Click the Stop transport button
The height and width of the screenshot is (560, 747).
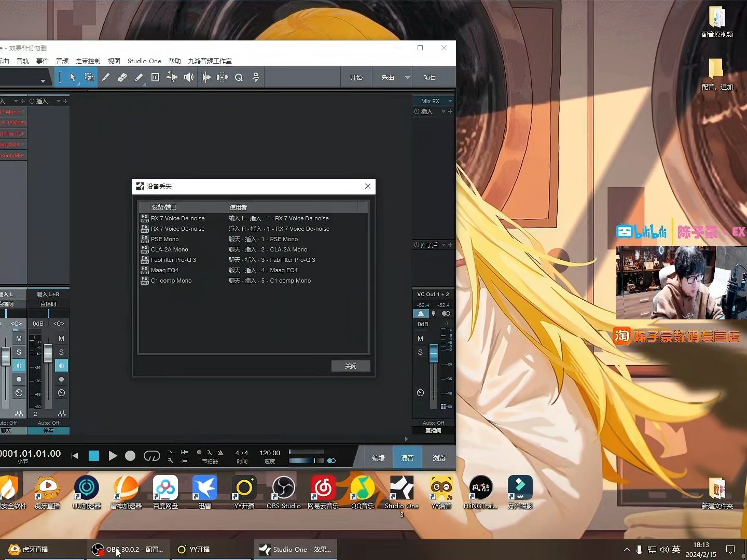[94, 456]
